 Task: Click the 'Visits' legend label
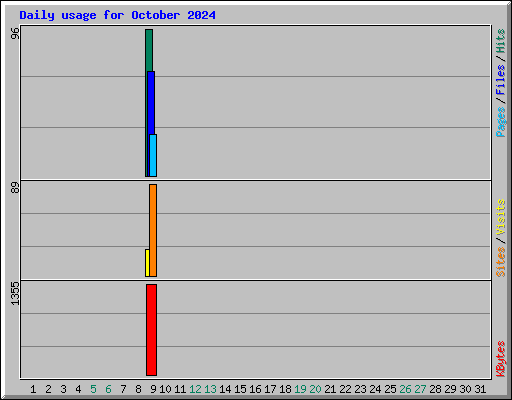500,218
